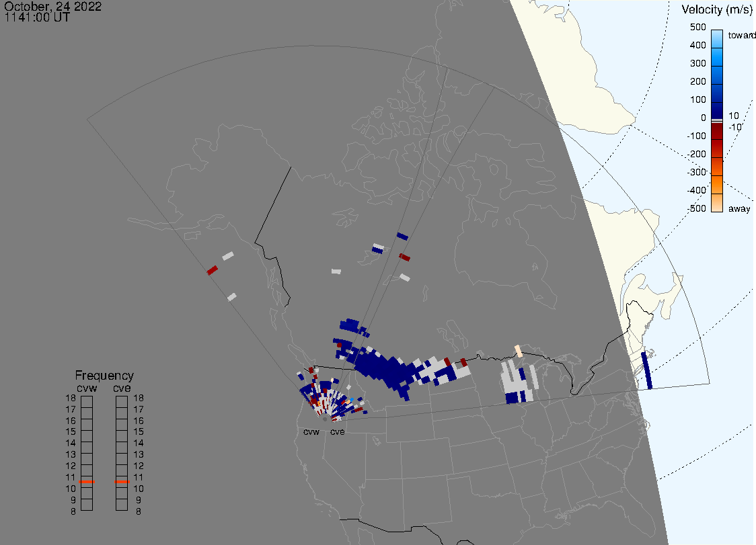Pick the medium blue 200–300 color band

(717, 75)
